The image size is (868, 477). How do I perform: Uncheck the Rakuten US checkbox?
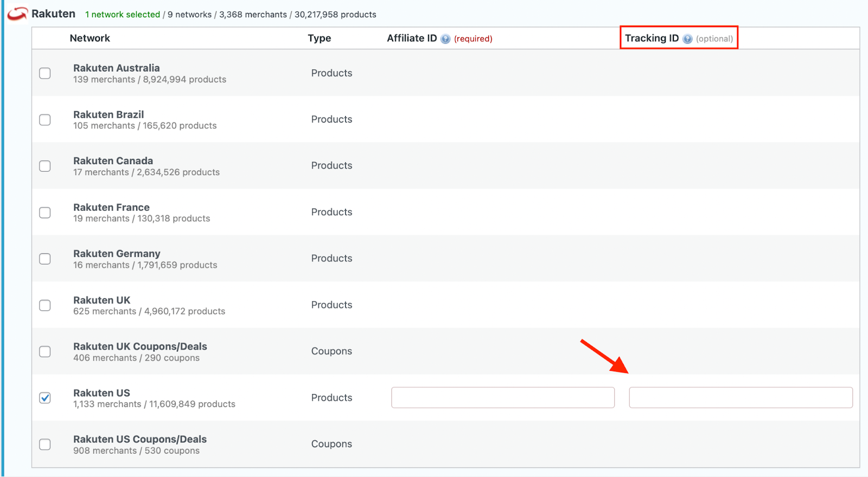coord(45,398)
